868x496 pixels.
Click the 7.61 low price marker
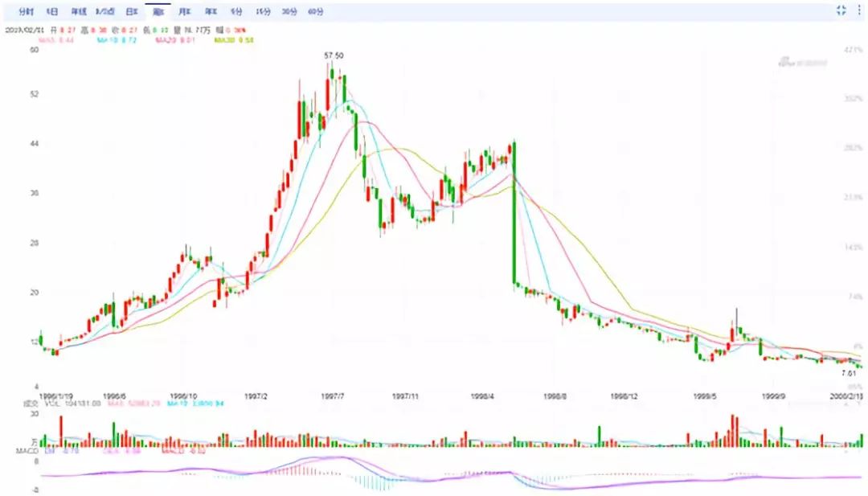tap(848, 374)
